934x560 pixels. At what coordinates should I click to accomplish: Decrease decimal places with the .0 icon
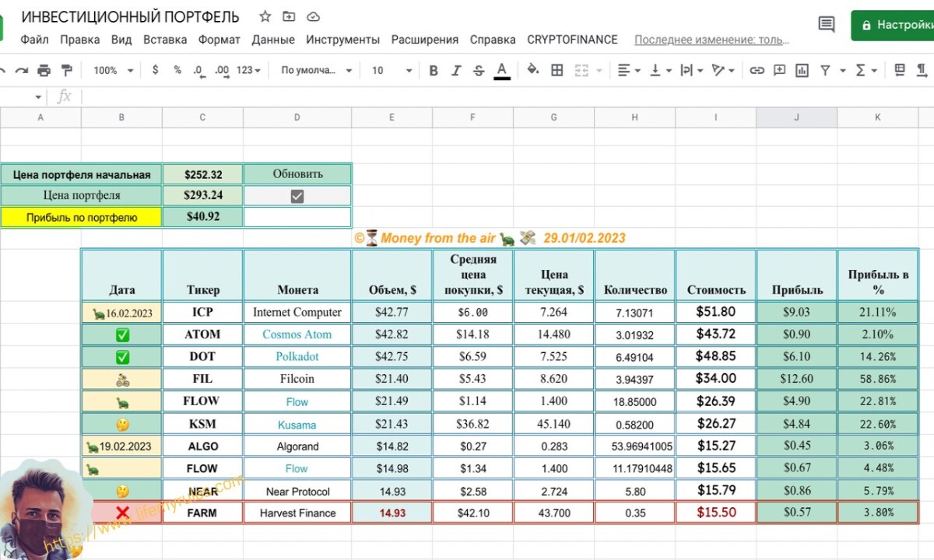click(199, 71)
